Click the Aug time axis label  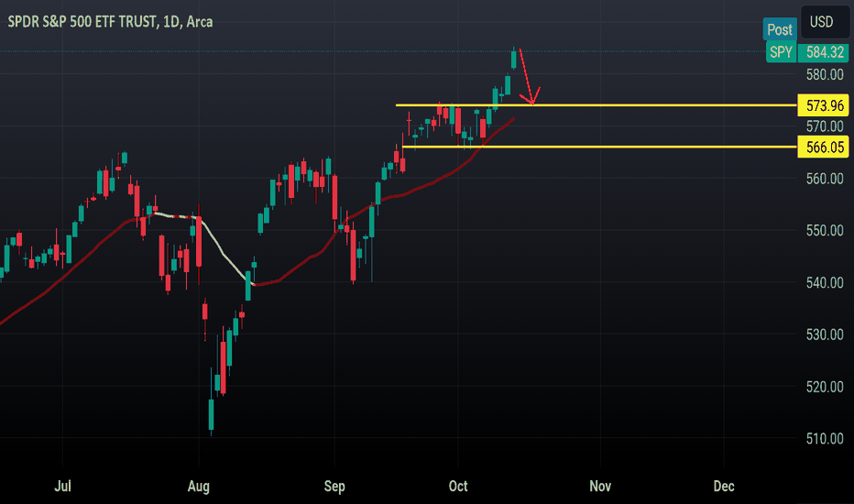pyautogui.click(x=198, y=486)
